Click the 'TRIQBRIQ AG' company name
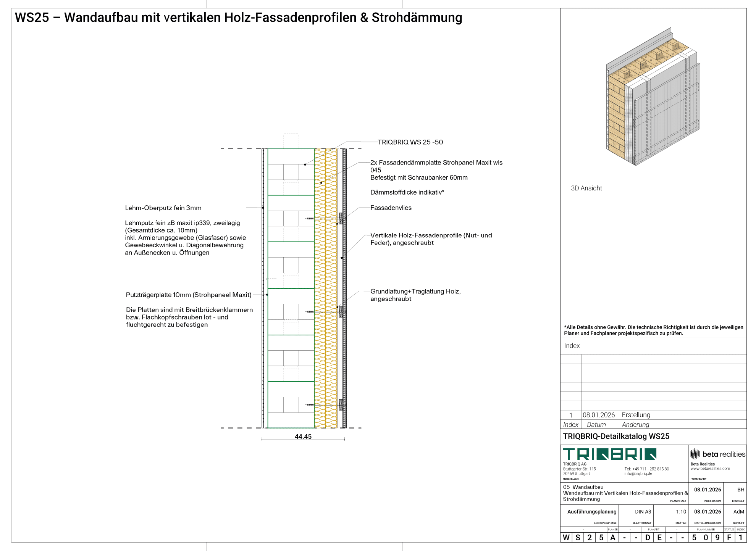The image size is (756, 551). pyautogui.click(x=574, y=464)
